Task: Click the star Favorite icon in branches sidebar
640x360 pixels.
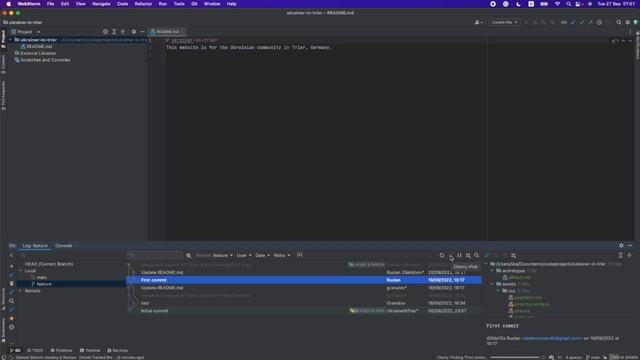Action: [x=11, y=318]
